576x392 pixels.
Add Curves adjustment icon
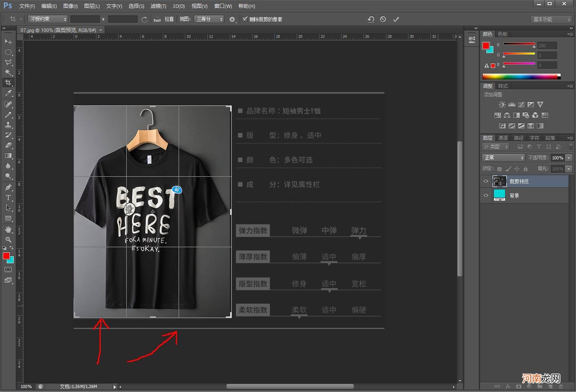click(x=521, y=105)
